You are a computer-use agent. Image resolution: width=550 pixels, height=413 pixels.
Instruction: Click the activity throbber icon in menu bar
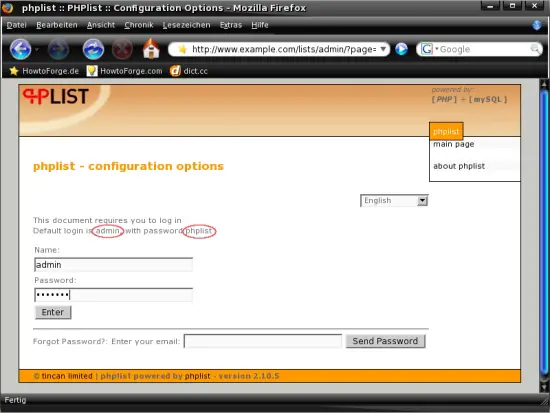coord(537,25)
